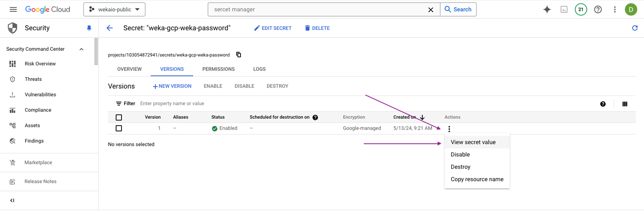Open the help question mark icon in top bar

(x=598, y=9)
